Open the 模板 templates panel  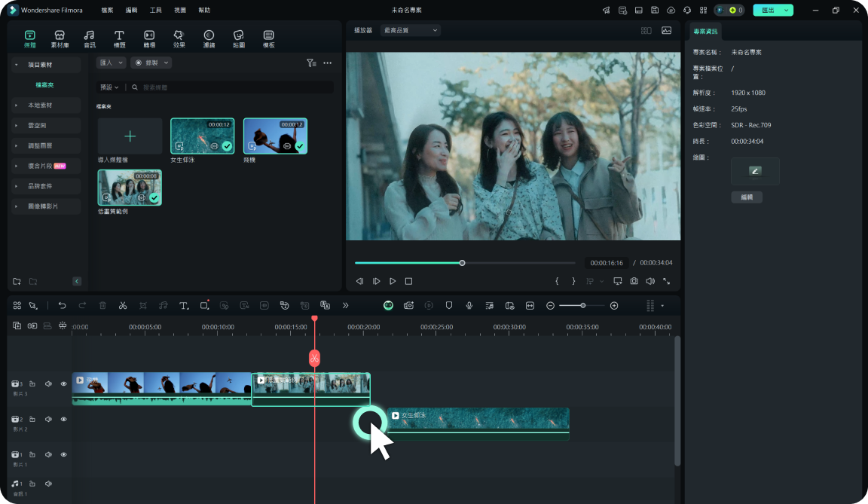click(268, 38)
